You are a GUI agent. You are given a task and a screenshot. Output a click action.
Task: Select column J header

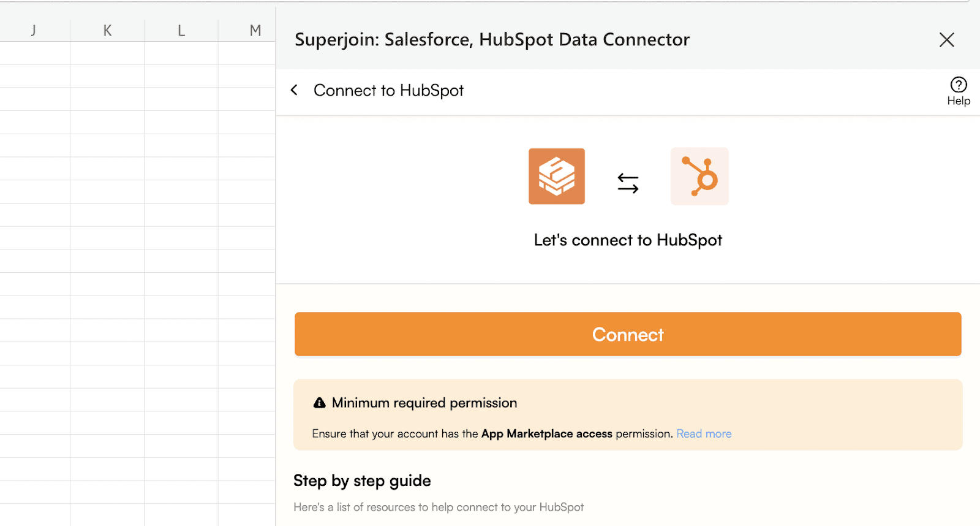coord(34,30)
